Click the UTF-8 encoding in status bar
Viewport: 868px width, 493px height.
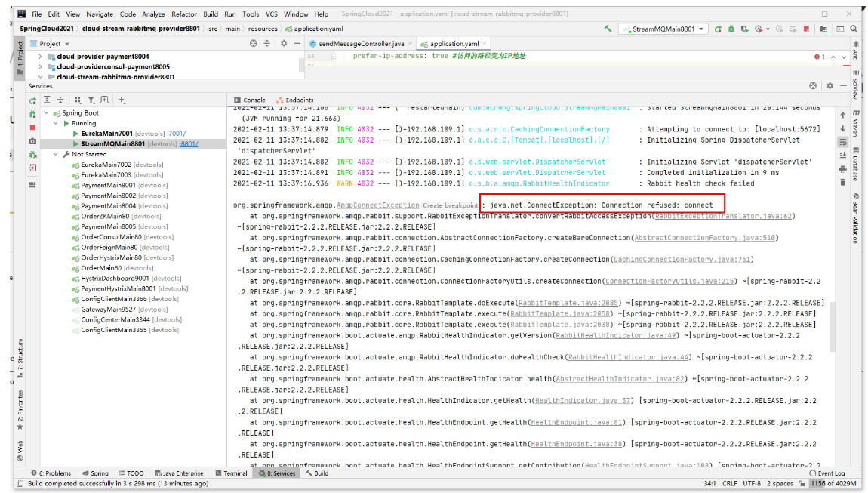point(752,484)
